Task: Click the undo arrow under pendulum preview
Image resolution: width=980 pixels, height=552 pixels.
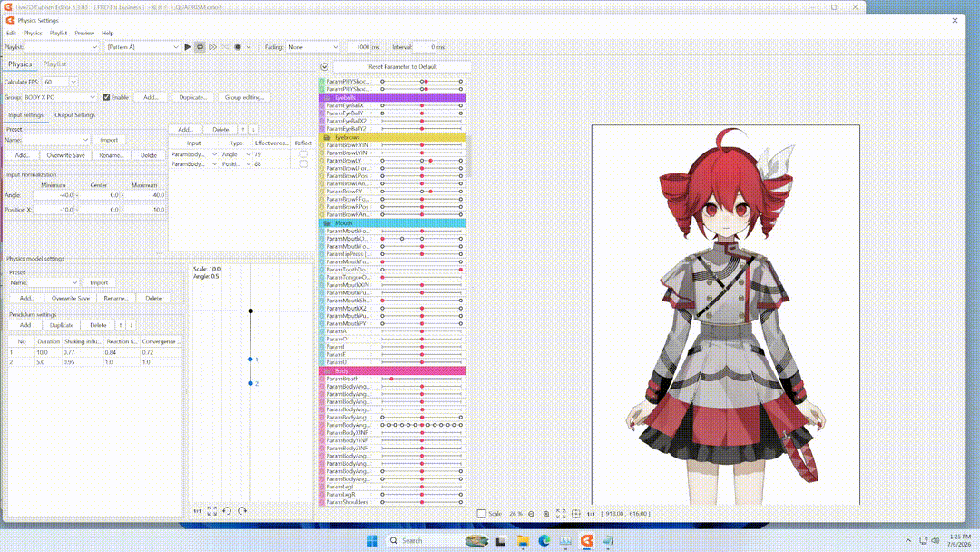Action: [227, 511]
